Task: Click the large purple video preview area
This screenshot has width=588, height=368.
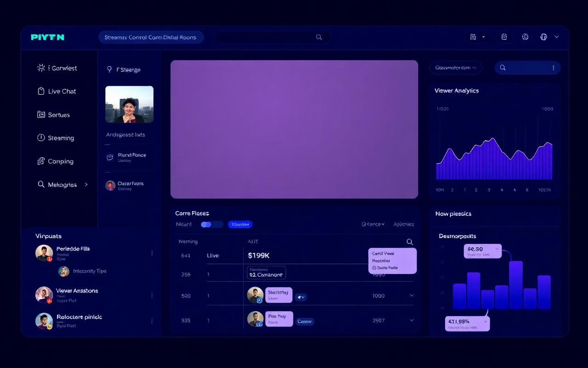Action: [x=294, y=129]
